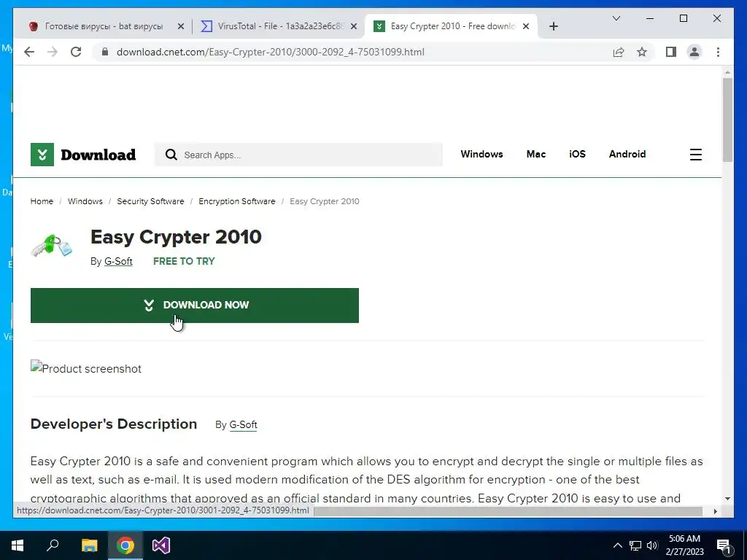View site information via padlock icon
This screenshot has width=747, height=560.
[x=105, y=52]
